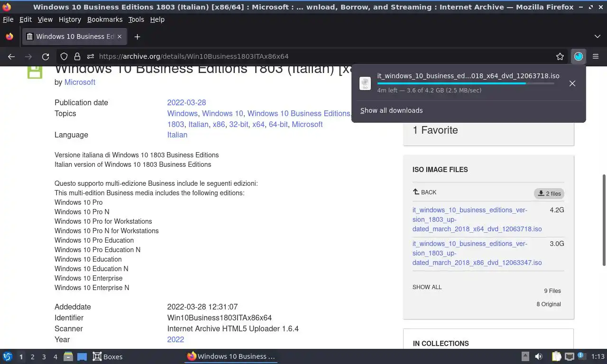
Task: Open the Windows 10 topic link
Action: click(x=222, y=113)
